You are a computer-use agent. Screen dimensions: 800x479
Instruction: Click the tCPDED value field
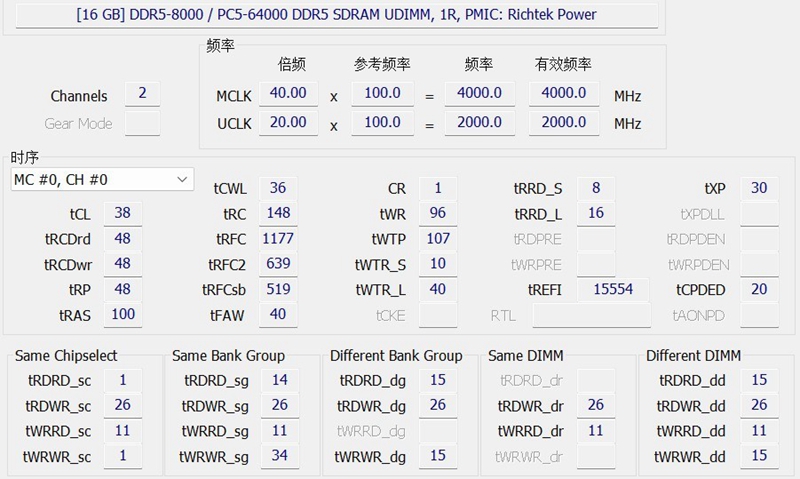(x=759, y=290)
